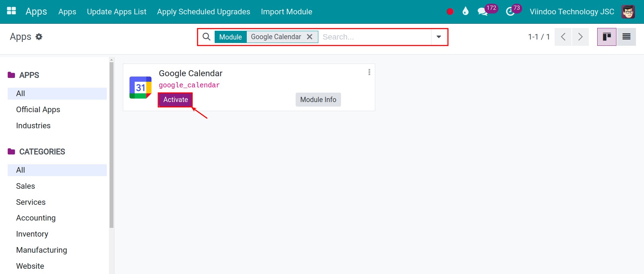Viewport: 644px width, 274px height.
Task: Open the main apps grid menu icon
Action: [12, 11]
